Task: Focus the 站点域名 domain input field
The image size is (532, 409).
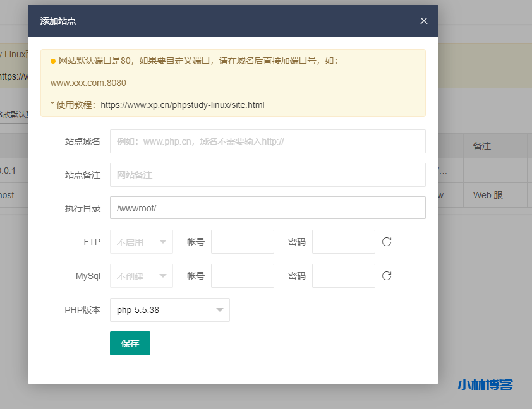Action: pos(267,141)
